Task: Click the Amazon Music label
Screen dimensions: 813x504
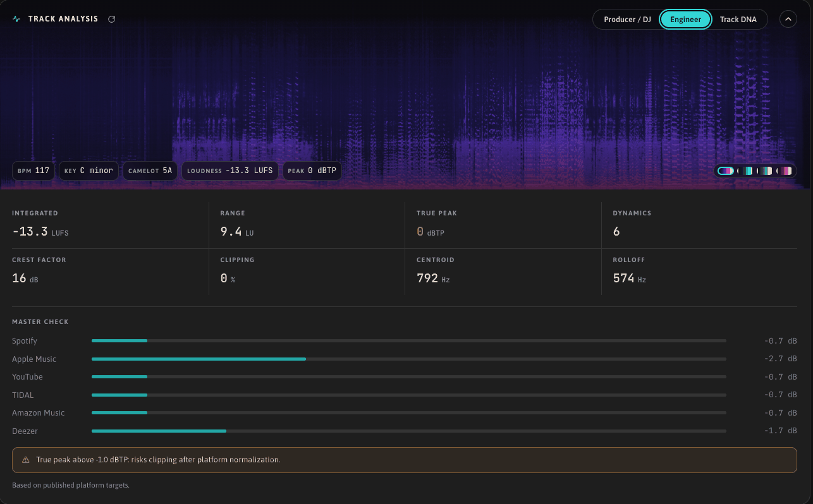Action: coord(38,413)
